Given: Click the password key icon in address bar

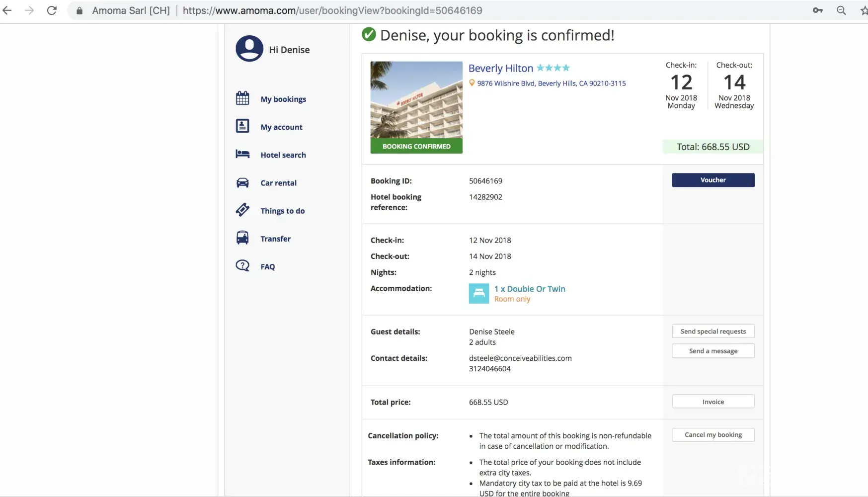Looking at the screenshot, I should (817, 10).
